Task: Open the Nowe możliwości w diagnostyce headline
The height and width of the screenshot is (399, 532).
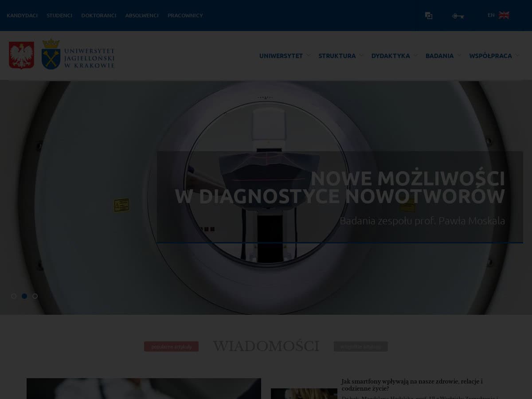Action: click(340, 188)
